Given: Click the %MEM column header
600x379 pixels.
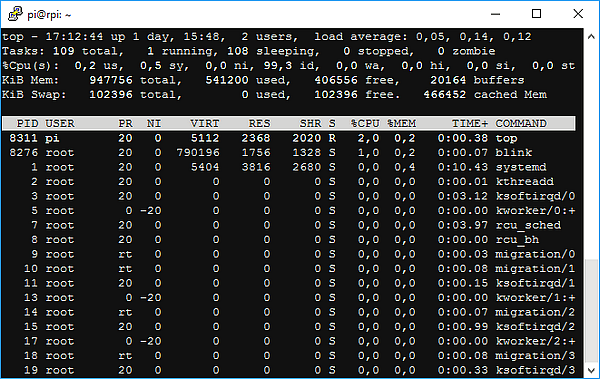Looking at the screenshot, I should click(x=401, y=123).
